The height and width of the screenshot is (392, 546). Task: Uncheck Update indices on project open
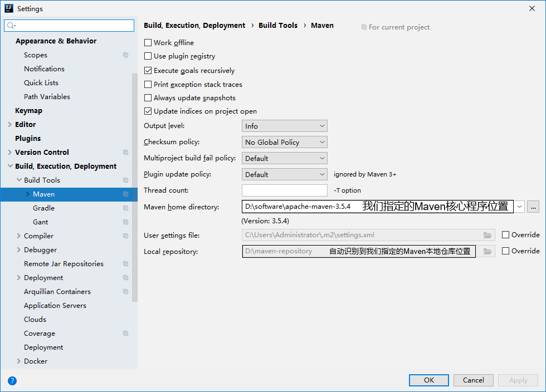coord(148,111)
